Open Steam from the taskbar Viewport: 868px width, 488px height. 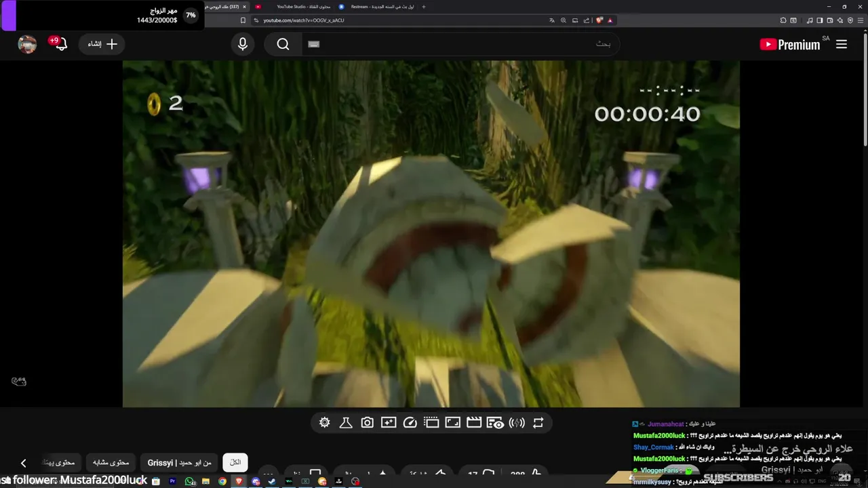point(272,481)
